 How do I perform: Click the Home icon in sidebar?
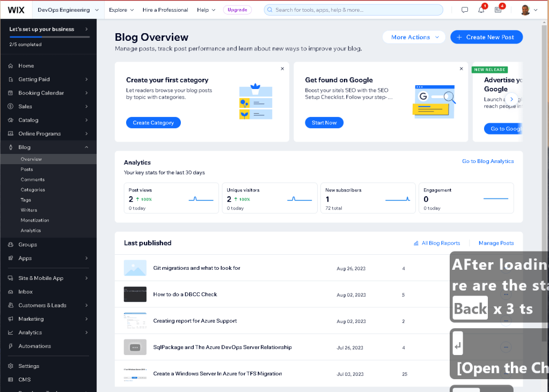(11, 66)
